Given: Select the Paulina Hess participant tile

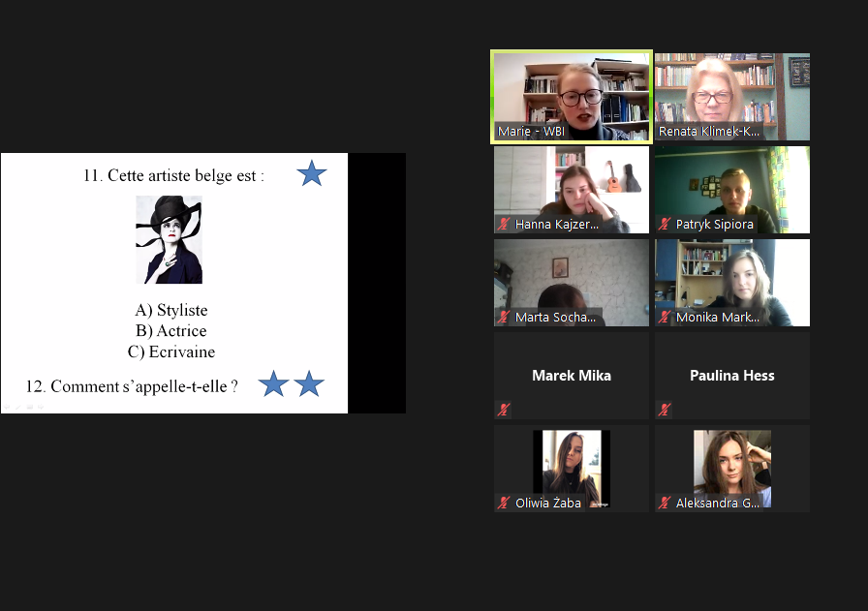Looking at the screenshot, I should 731,376.
